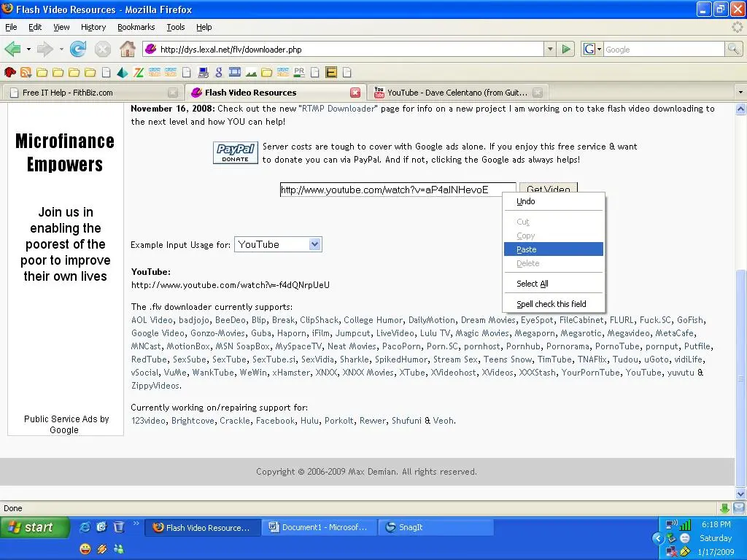Click the PayPal Donate image button

(235, 152)
